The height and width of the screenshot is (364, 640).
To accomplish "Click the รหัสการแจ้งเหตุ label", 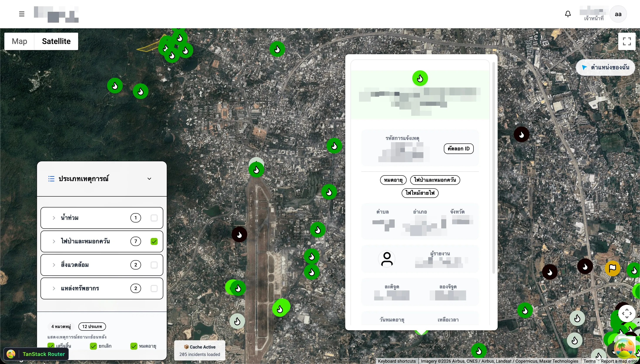I will click(402, 138).
